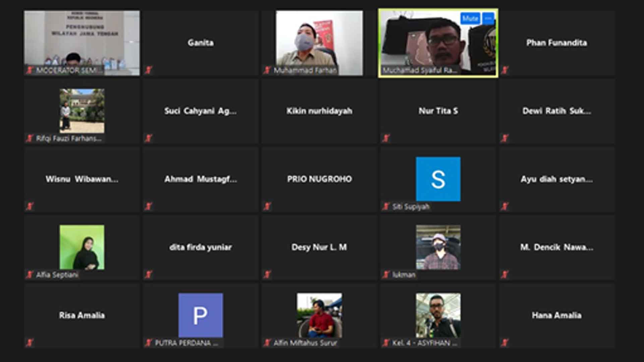Screen dimensions: 644x362
Task: Select Alfia Septiani's green profile photo
Action: pyautogui.click(x=82, y=247)
